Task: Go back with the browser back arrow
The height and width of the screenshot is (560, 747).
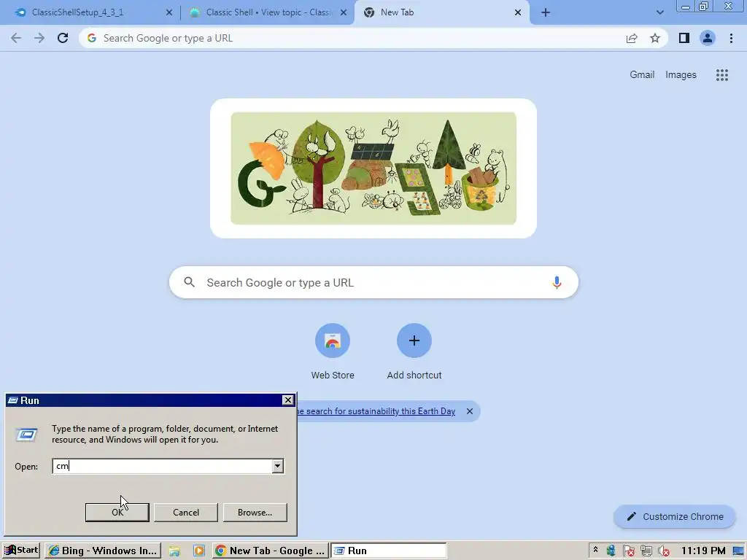Action: click(x=16, y=38)
